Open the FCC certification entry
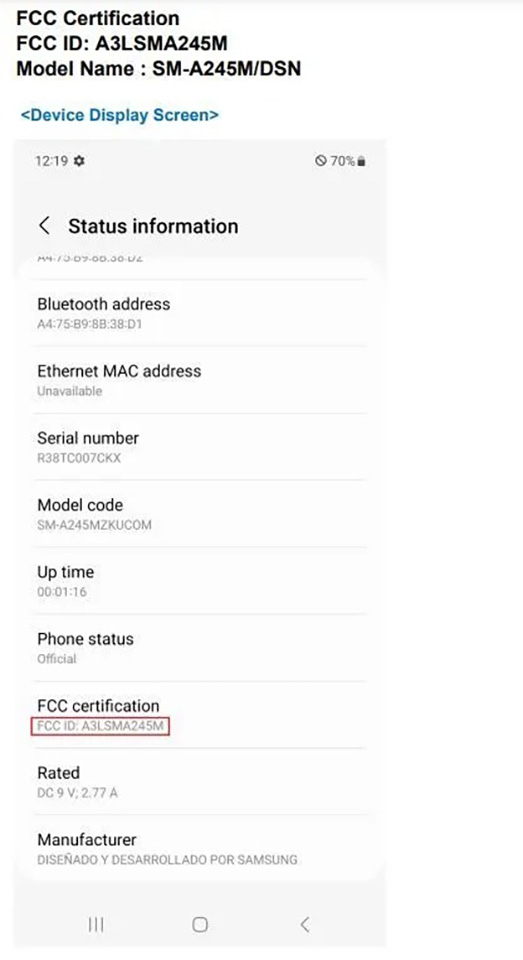Viewport: 523px width, 960px height. (x=200, y=714)
